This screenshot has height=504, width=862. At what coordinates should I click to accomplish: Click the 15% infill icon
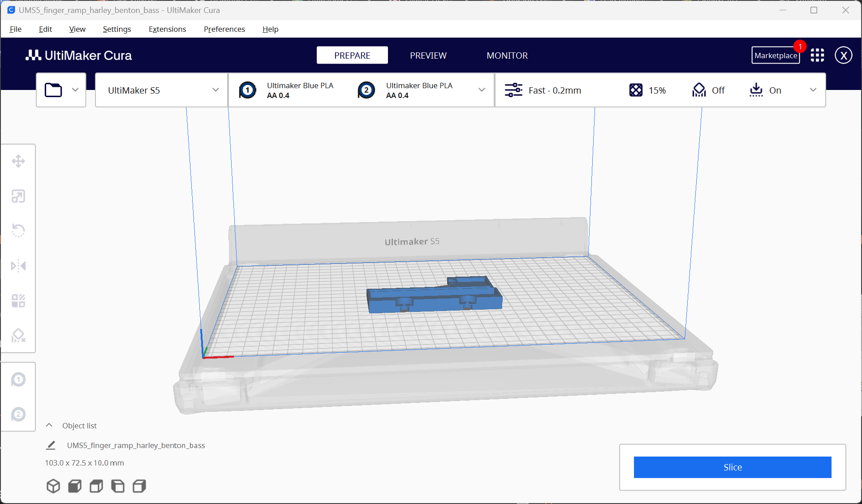coord(636,90)
